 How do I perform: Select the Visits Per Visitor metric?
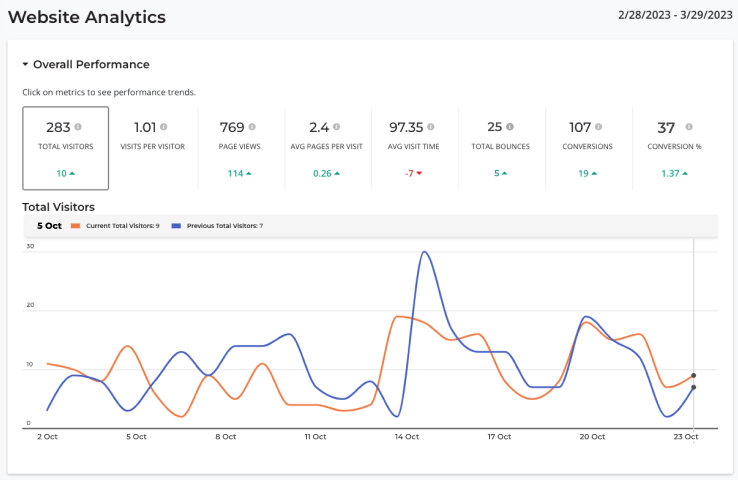point(152,148)
